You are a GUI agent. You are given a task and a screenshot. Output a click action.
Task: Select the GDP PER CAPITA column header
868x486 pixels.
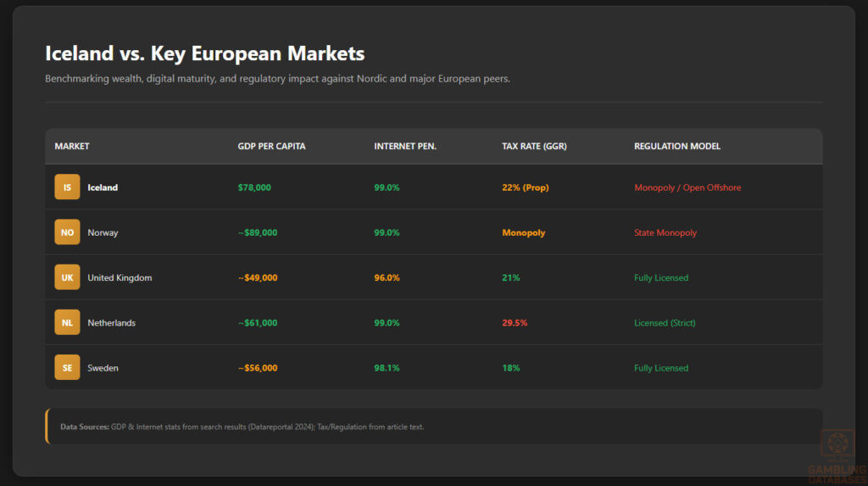pos(271,146)
